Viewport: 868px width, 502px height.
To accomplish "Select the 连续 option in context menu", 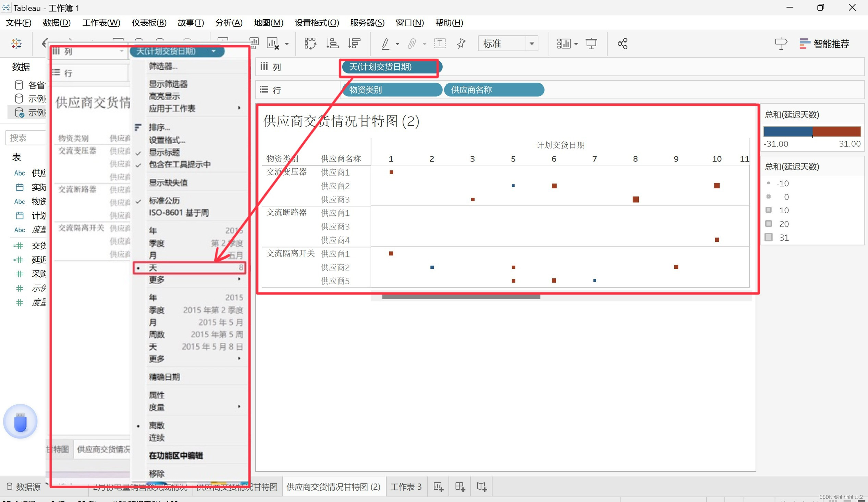I will (157, 438).
